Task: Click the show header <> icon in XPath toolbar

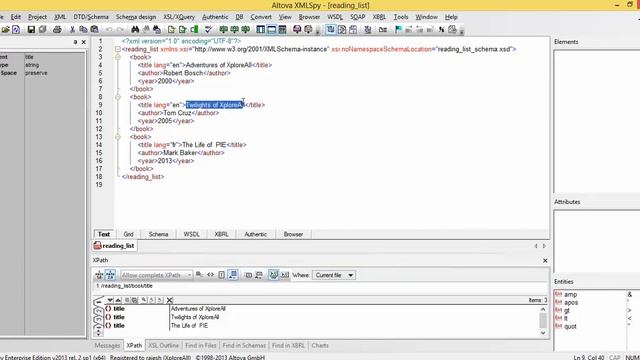Action: (x=210, y=275)
